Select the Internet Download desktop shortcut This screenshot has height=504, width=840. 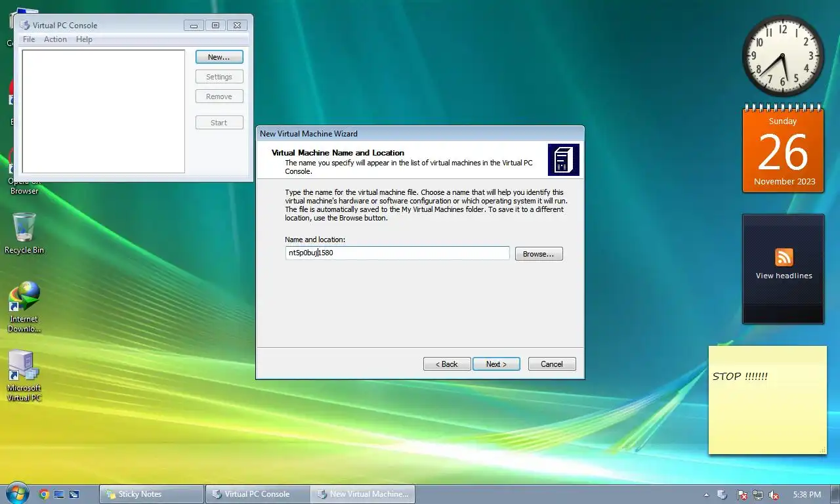(x=24, y=307)
